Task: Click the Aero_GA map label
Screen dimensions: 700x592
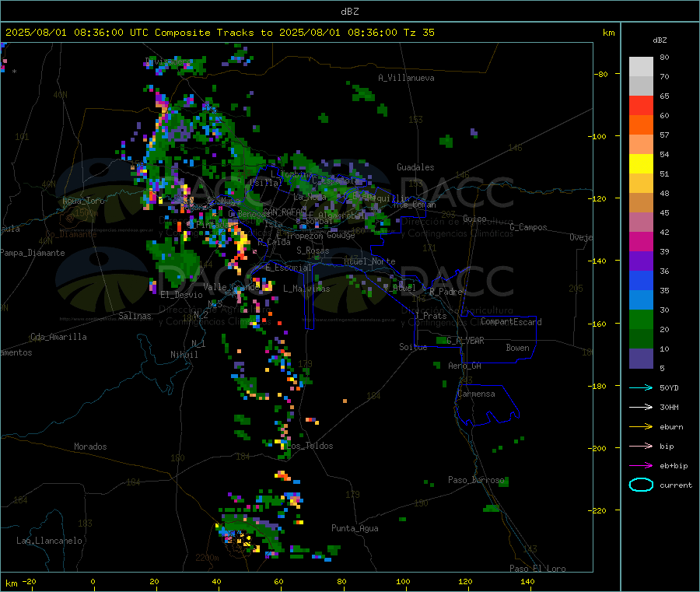Action: click(464, 366)
